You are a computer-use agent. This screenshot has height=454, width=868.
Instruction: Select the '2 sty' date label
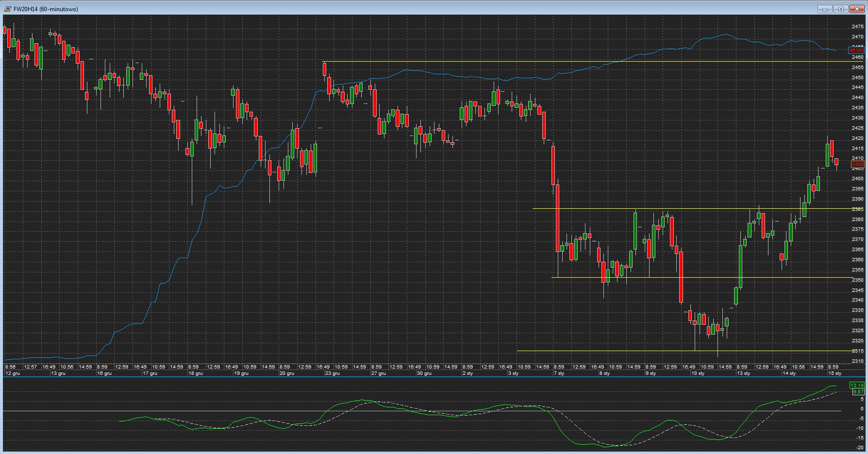[x=467, y=373]
